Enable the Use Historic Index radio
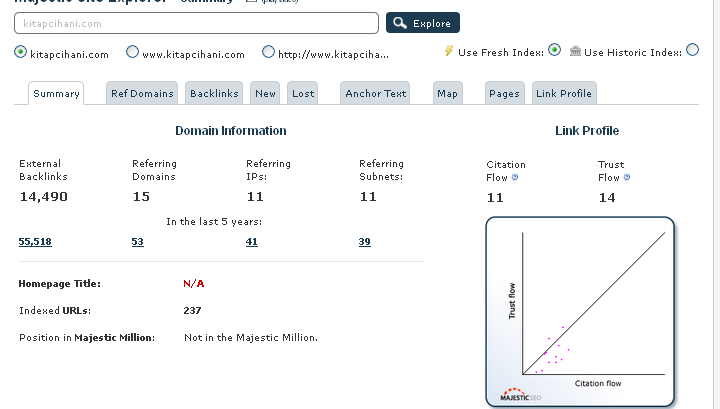The image size is (720, 409). [x=692, y=50]
